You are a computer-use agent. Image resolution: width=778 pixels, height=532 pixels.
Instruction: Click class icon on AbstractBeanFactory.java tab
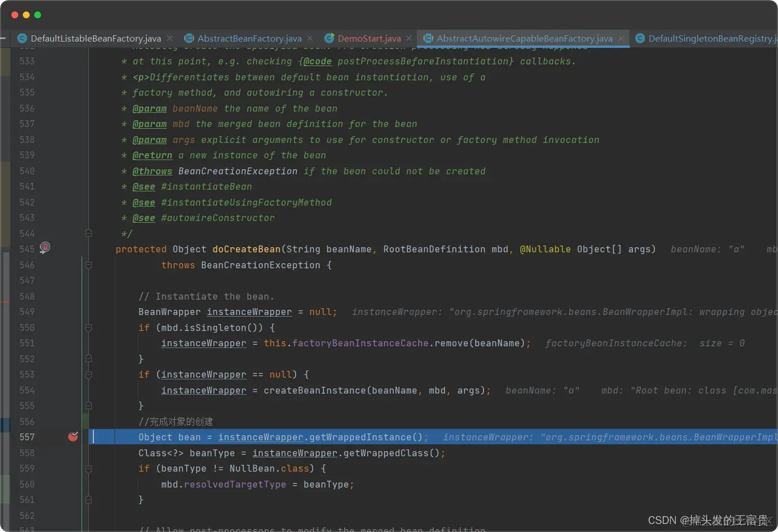189,38
